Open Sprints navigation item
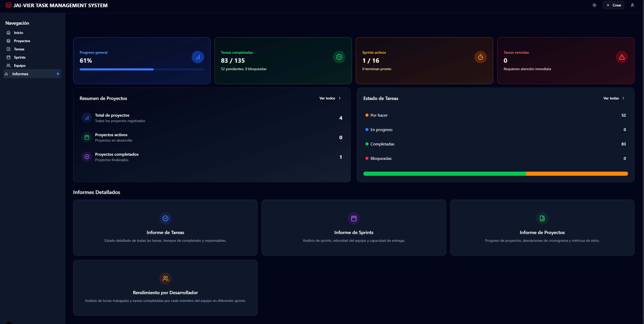This screenshot has width=644, height=324. click(x=20, y=57)
